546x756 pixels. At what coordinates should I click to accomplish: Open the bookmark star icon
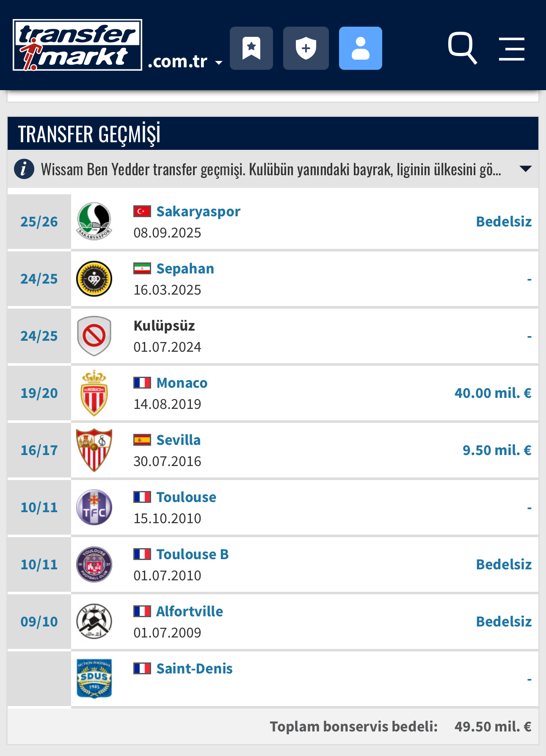click(251, 48)
